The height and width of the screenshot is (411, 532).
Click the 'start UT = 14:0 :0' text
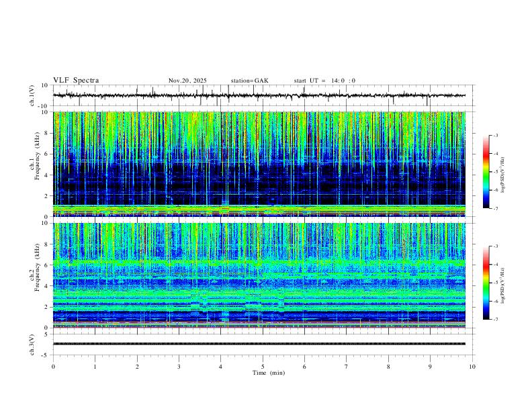coord(324,81)
